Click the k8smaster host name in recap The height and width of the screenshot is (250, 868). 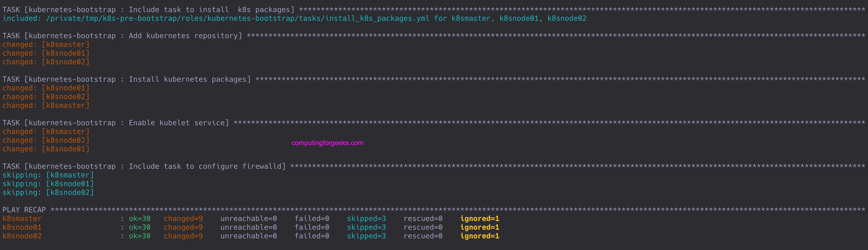22,219
